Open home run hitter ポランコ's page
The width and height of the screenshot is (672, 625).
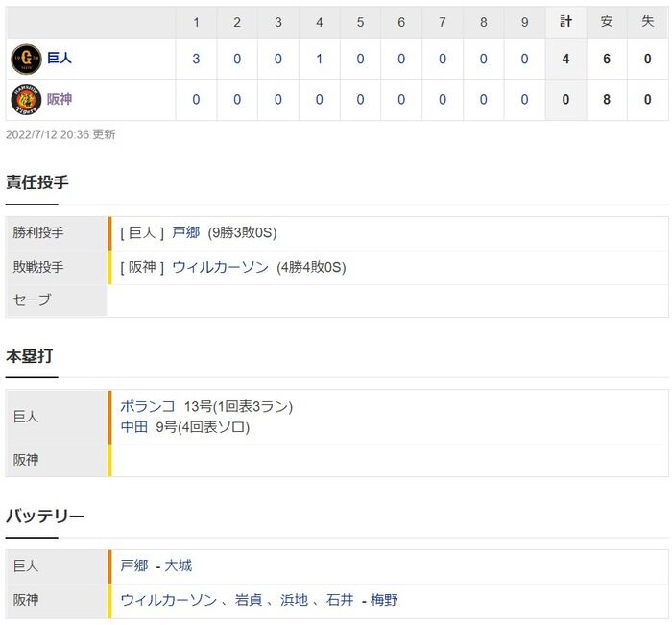[x=148, y=407]
